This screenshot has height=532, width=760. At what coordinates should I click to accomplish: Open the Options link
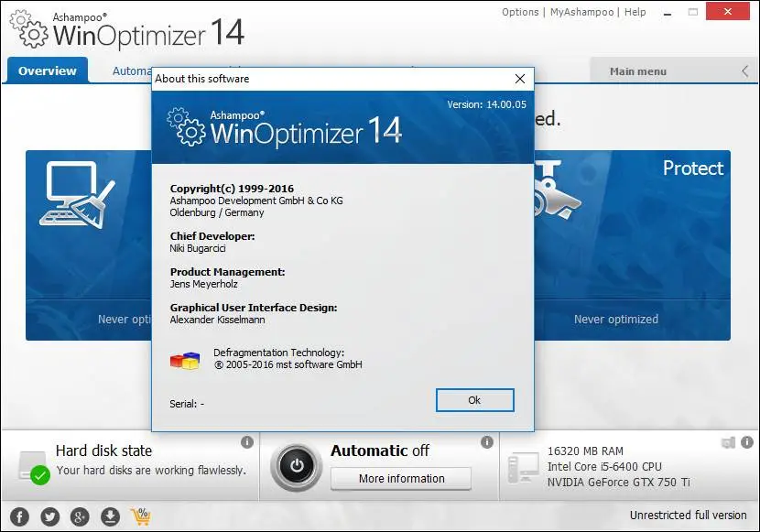(x=520, y=12)
